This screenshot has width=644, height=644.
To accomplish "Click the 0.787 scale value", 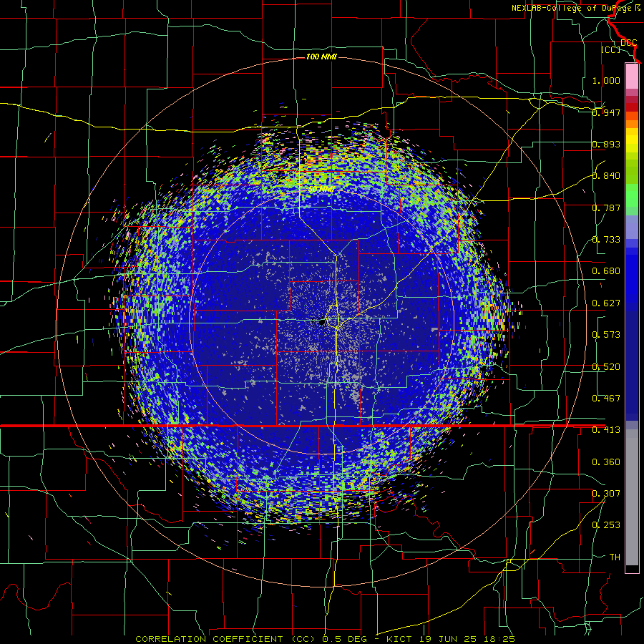I will pos(606,208).
